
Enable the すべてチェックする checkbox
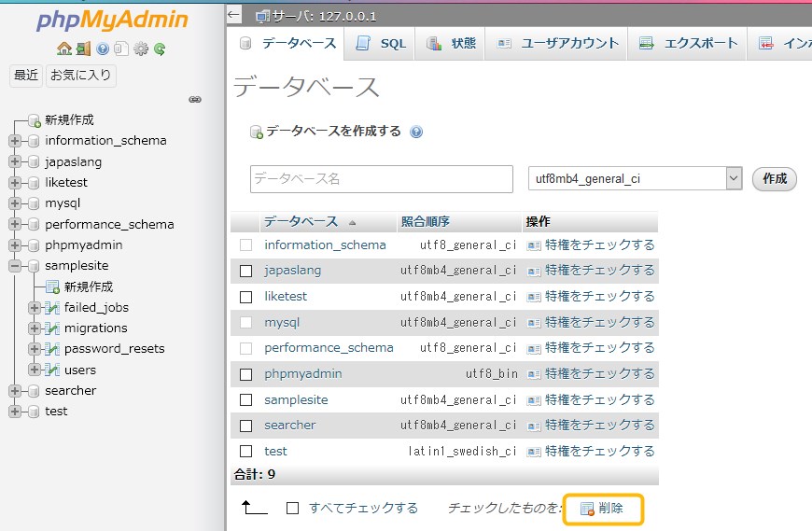click(x=293, y=509)
